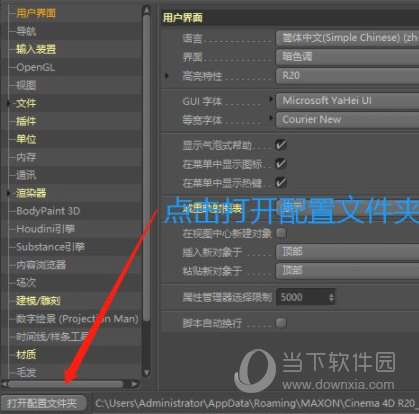This screenshot has width=419, height=414.
Task: Click the 属性管理器选择限制 stepper arrows
Action: tap(331, 297)
